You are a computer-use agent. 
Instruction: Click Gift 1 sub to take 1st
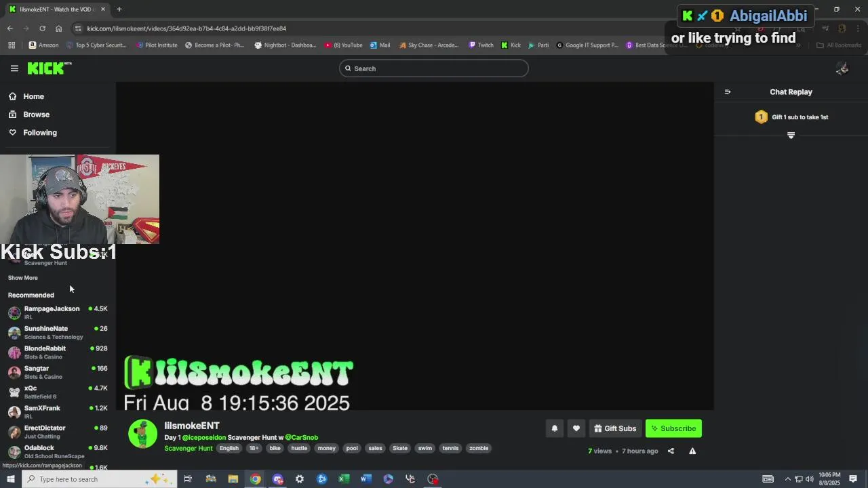pos(791,117)
